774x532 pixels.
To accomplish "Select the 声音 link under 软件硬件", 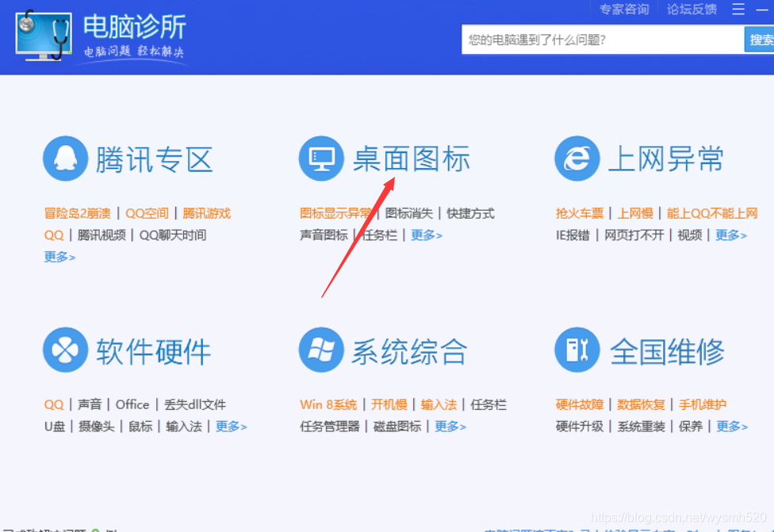I will [90, 404].
